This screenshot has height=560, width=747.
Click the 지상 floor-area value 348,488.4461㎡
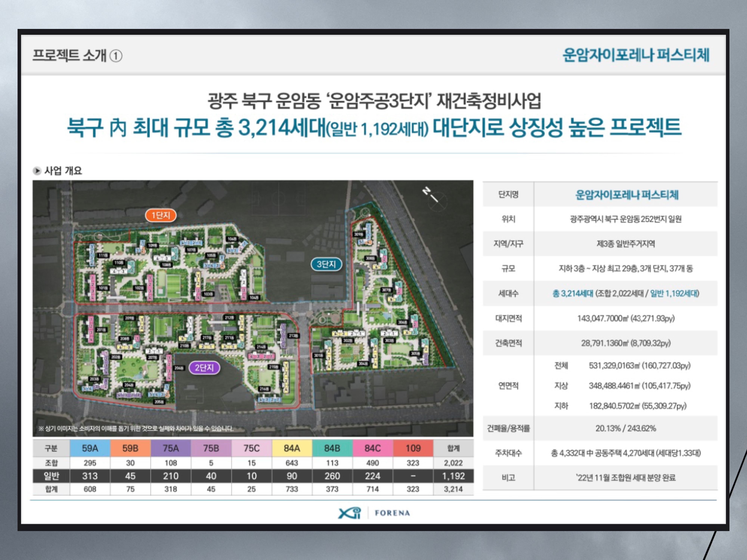[x=640, y=385]
